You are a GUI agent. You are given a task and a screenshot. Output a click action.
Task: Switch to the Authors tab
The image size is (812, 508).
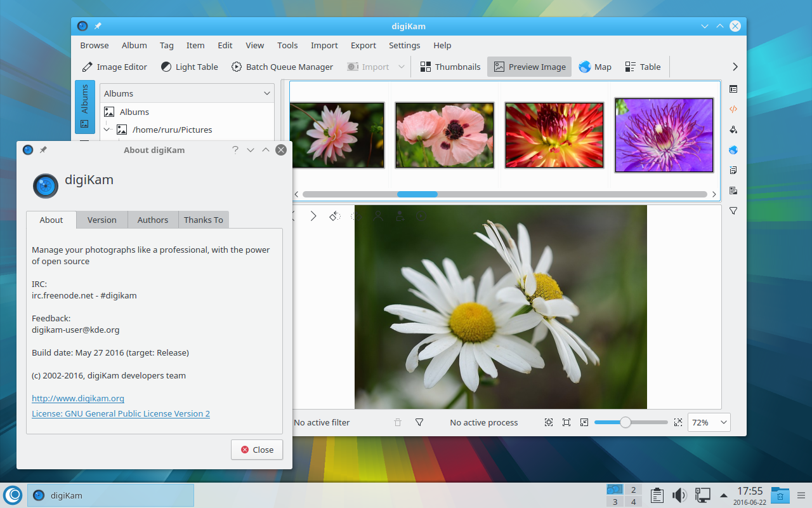(153, 220)
